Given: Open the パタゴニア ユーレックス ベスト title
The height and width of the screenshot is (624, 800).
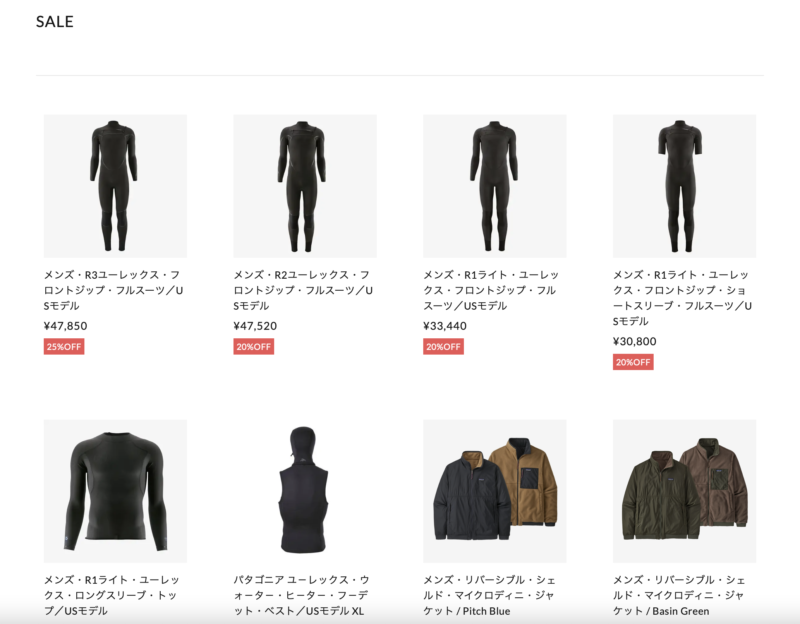Looking at the screenshot, I should point(302,595).
